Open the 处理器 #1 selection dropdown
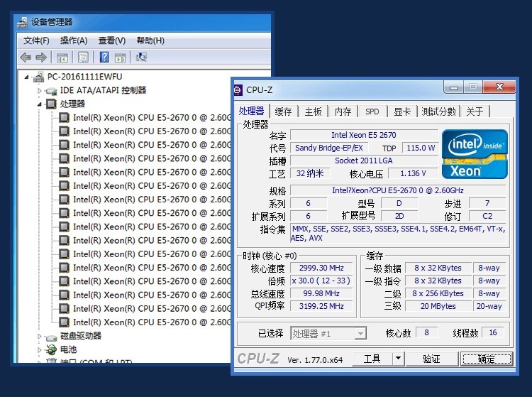 point(360,334)
